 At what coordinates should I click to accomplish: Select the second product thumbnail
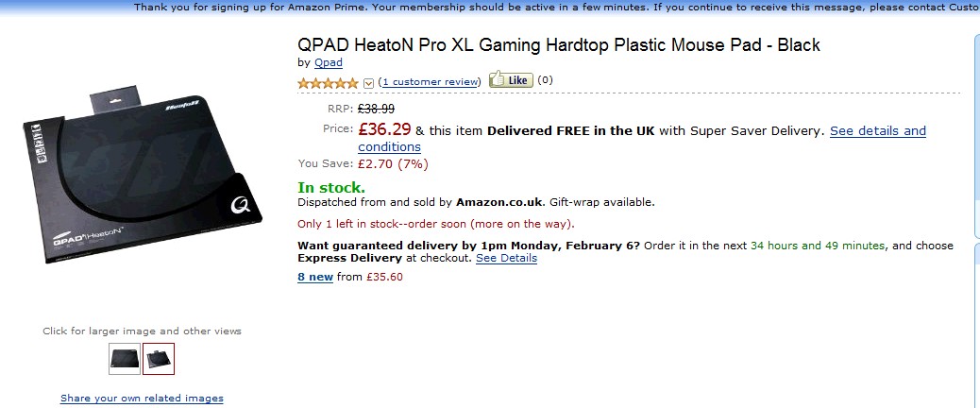(159, 359)
